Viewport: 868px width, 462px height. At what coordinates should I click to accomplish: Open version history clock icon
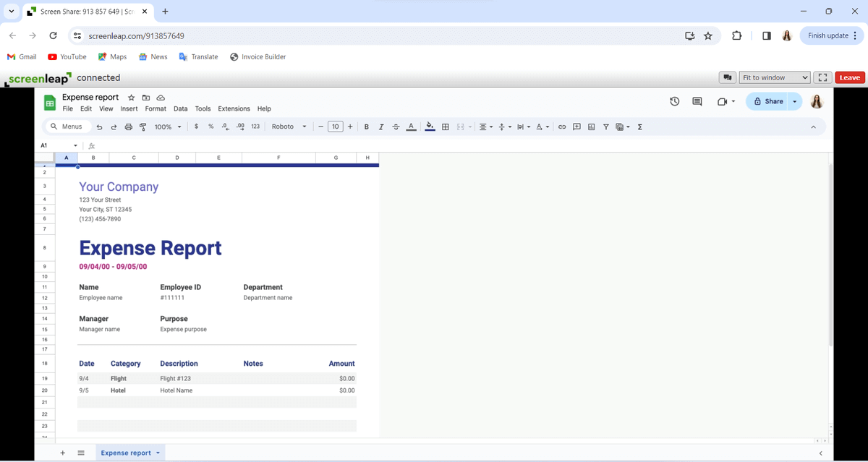[x=674, y=101]
